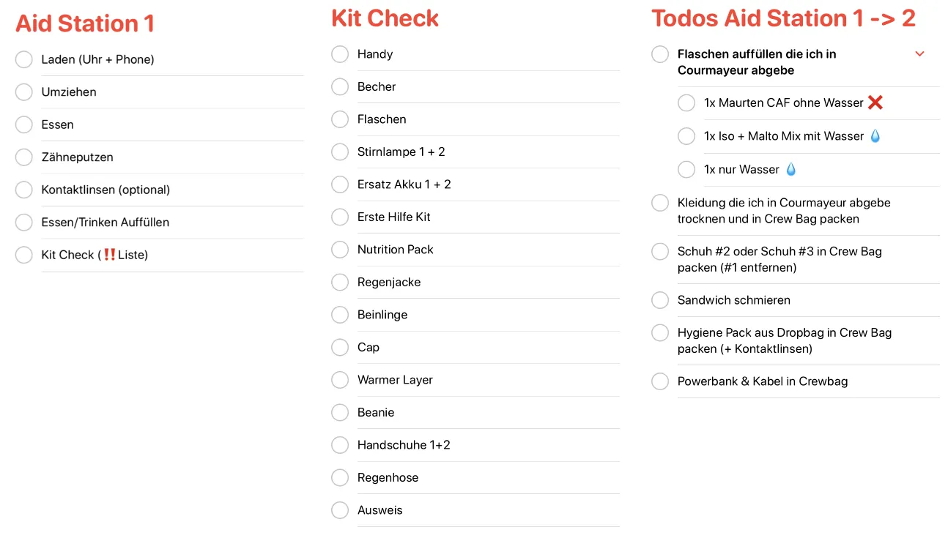Image resolution: width=948 pixels, height=560 pixels.
Task: Mark Umziehen as completed
Action: coord(24,92)
